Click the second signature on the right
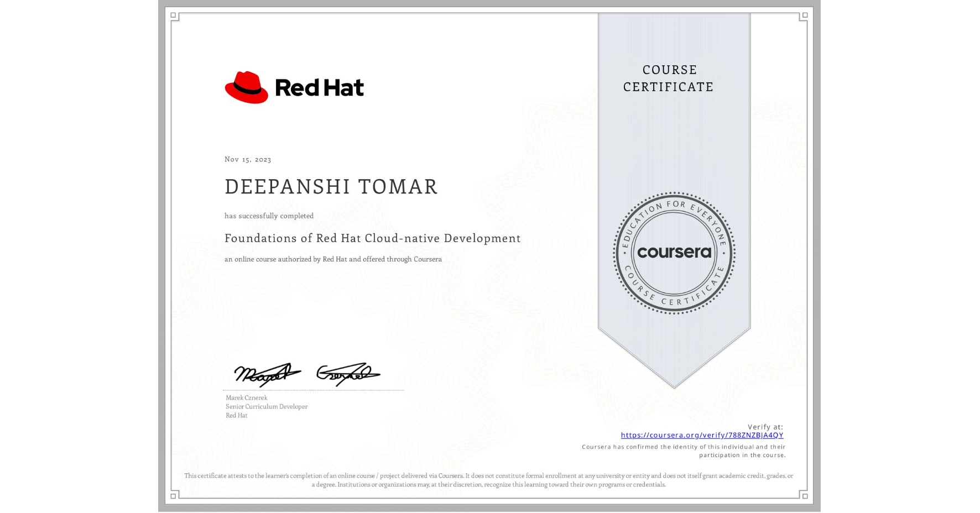 348,374
